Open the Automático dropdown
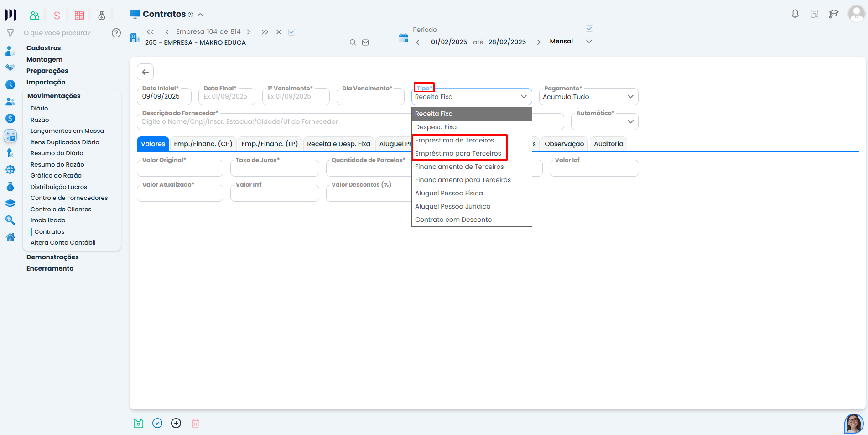 point(604,122)
